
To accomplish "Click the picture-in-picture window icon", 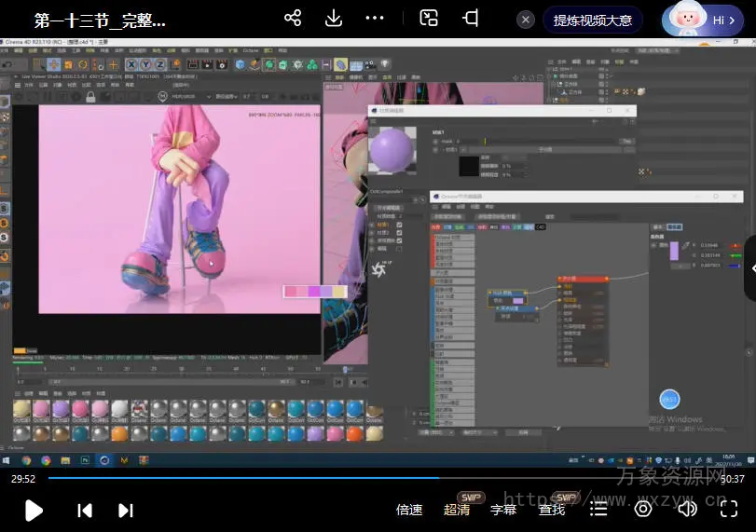I will point(429,19).
